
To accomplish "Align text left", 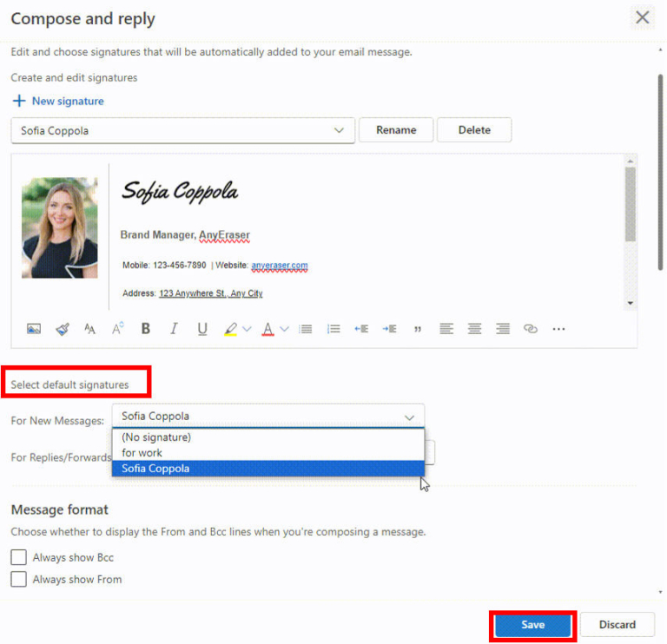I will pyautogui.click(x=446, y=329).
